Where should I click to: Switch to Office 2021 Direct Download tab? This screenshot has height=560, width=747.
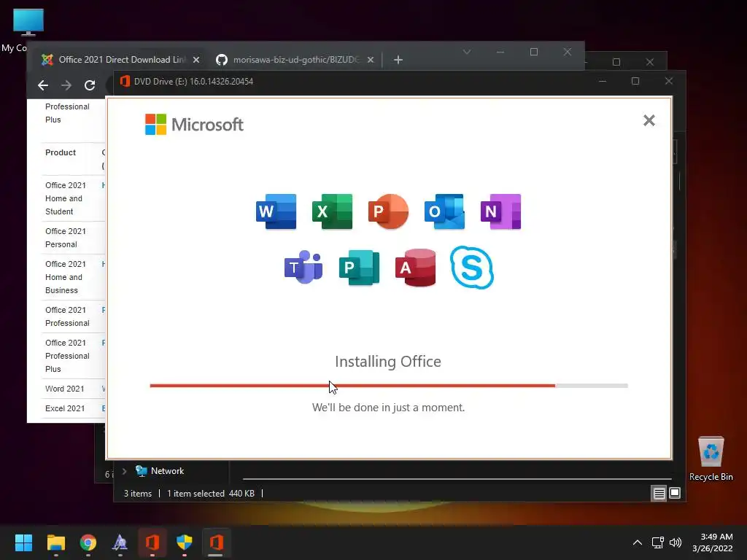coord(122,60)
